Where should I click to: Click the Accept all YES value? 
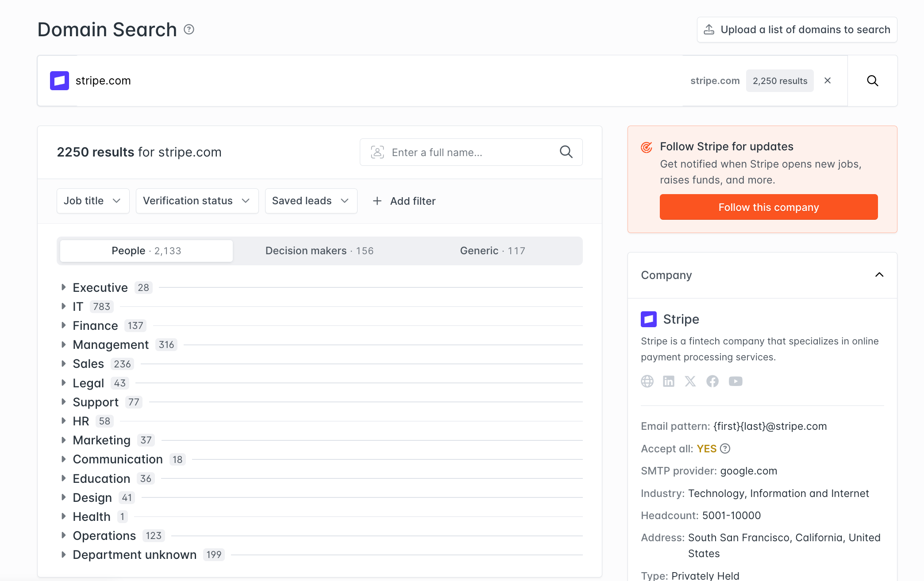(x=707, y=449)
